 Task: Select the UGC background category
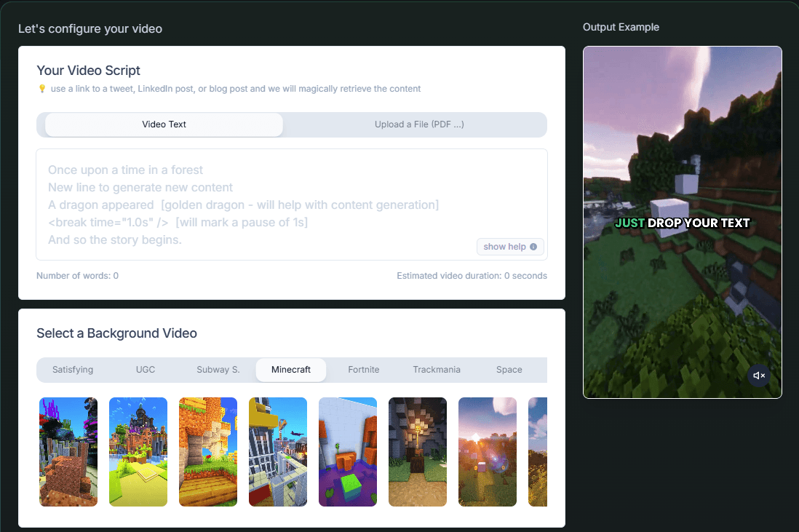[x=146, y=370]
